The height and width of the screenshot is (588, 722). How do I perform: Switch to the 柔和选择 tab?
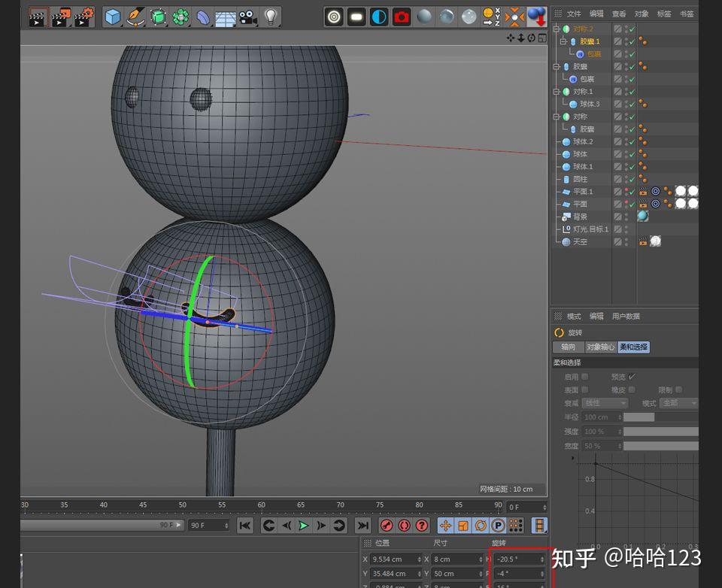coord(633,347)
